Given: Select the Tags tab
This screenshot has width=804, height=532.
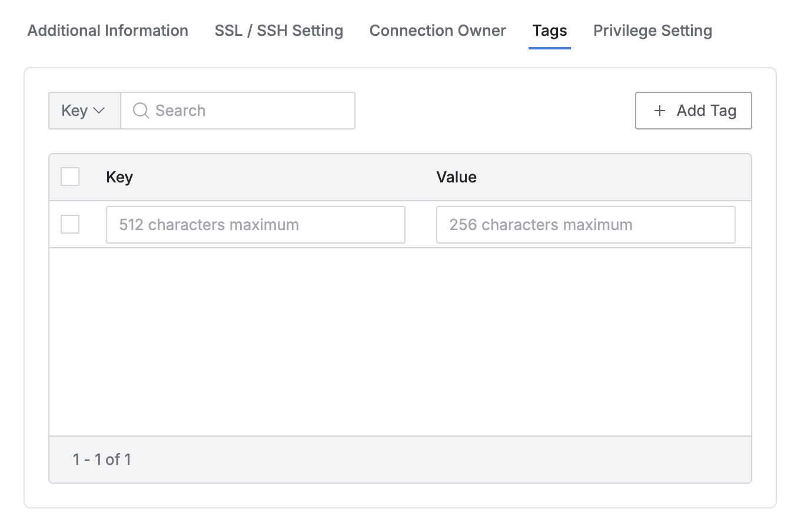Looking at the screenshot, I should point(549,31).
